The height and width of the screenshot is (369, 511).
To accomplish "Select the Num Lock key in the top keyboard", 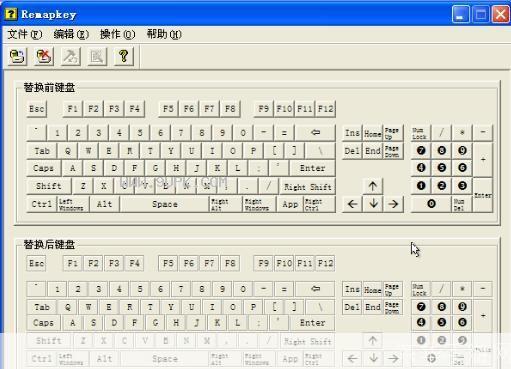I will pyautogui.click(x=420, y=133).
